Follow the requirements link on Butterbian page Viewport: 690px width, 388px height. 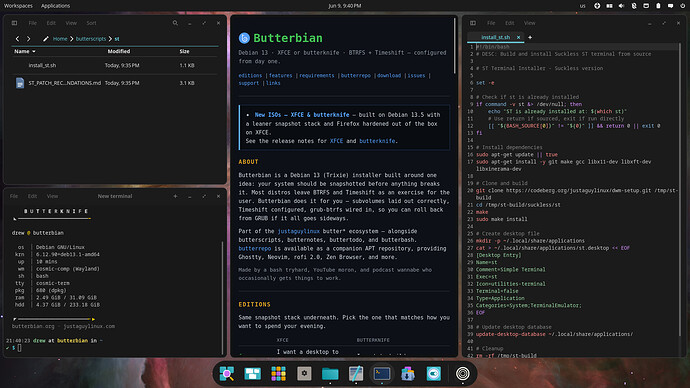tap(316, 76)
